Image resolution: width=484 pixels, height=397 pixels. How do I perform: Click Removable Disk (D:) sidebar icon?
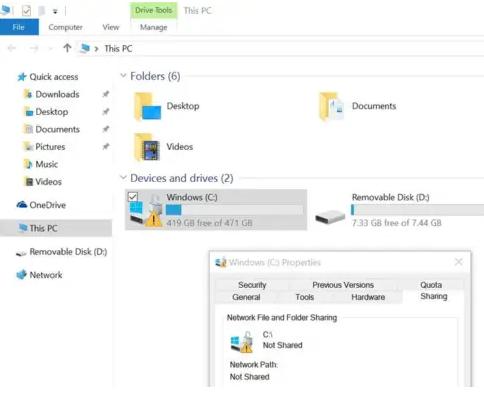click(21, 253)
